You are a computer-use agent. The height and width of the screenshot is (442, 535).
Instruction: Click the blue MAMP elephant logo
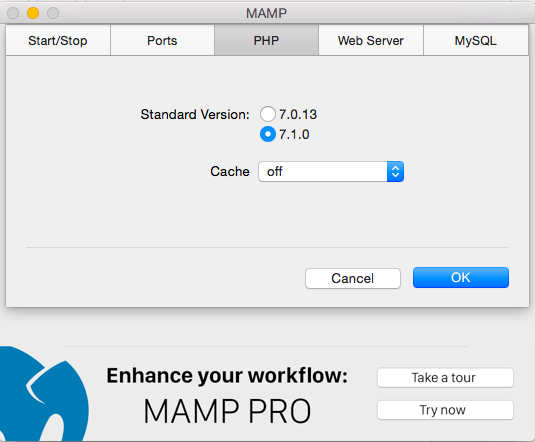click(x=43, y=394)
